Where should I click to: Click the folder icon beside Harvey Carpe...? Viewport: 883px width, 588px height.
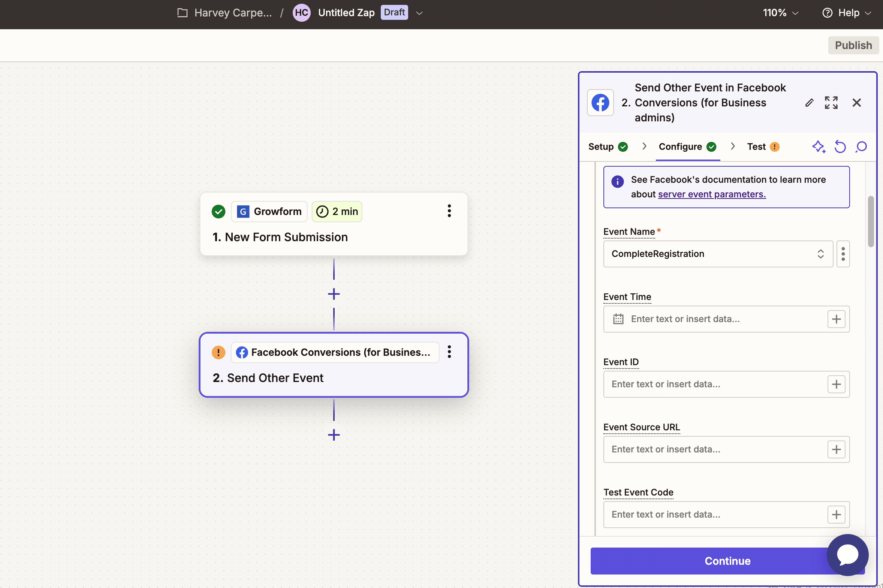[183, 13]
